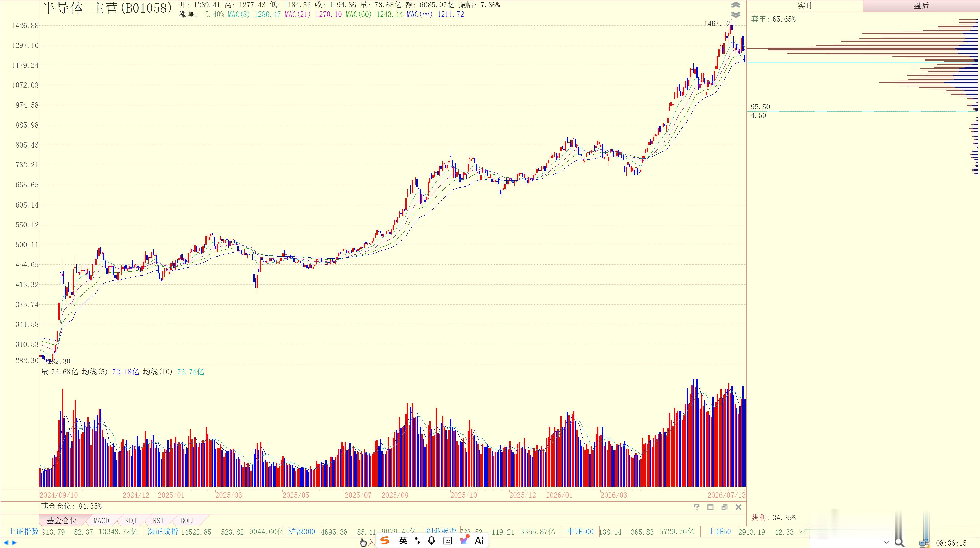Click the 套牢: 65.65% value
This screenshot has width=980, height=548.
click(x=773, y=19)
